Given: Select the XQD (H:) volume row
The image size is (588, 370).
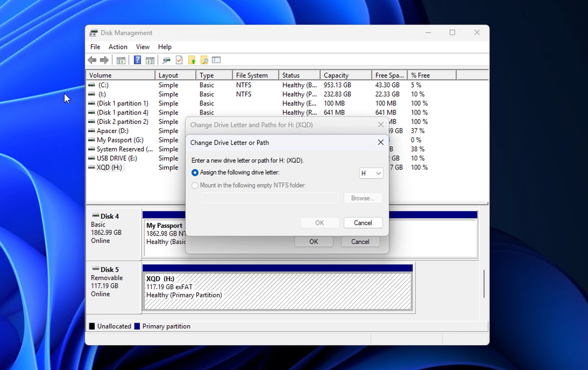Looking at the screenshot, I should 109,167.
